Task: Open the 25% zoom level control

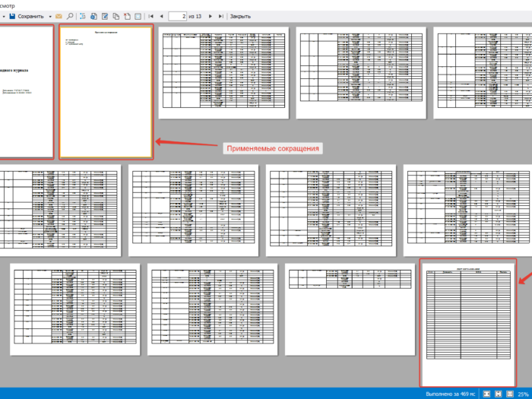Action: coord(523,394)
